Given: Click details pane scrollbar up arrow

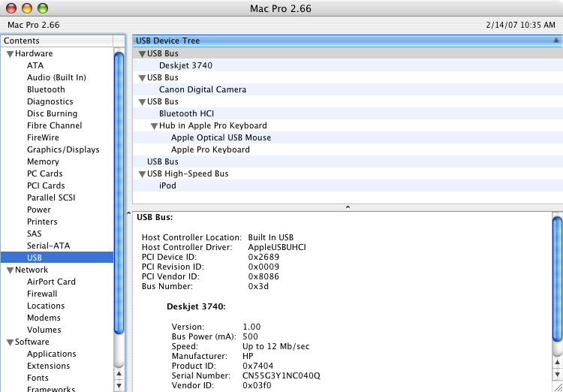Looking at the screenshot, I should point(557,363).
